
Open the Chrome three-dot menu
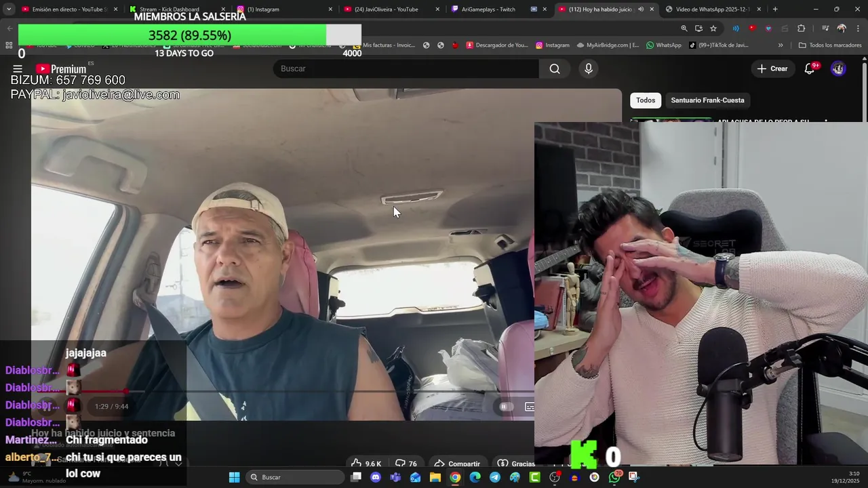(x=857, y=28)
